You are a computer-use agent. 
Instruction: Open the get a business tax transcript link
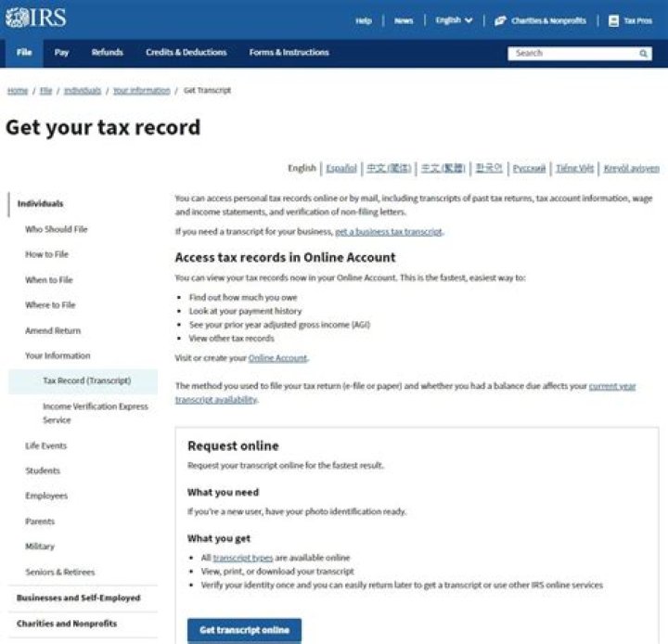tap(388, 231)
